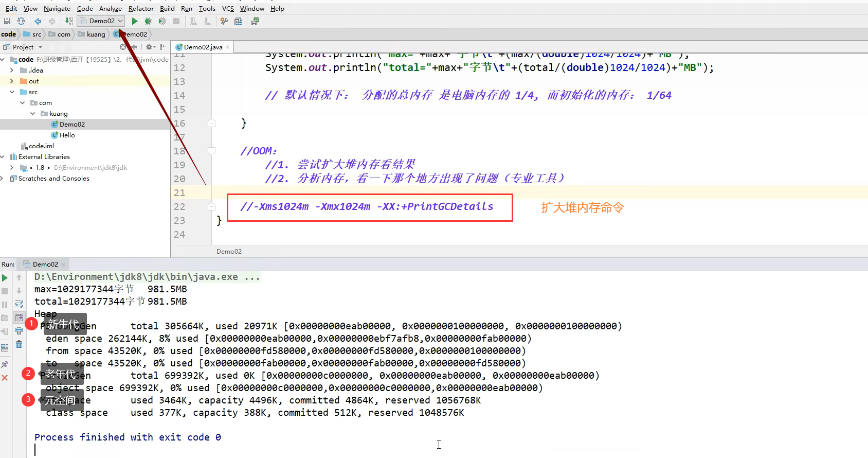868x458 pixels.
Task: Pin the Run tab with the pin icon
Action: [5, 364]
